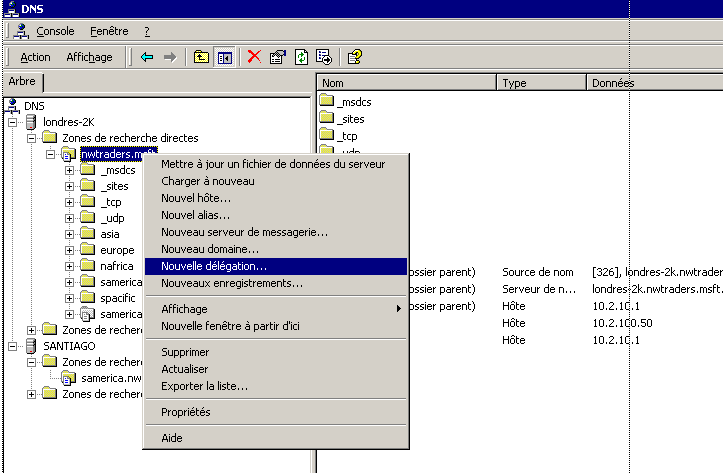
Task: Collapse the londres-2K server node
Action: coord(13,122)
